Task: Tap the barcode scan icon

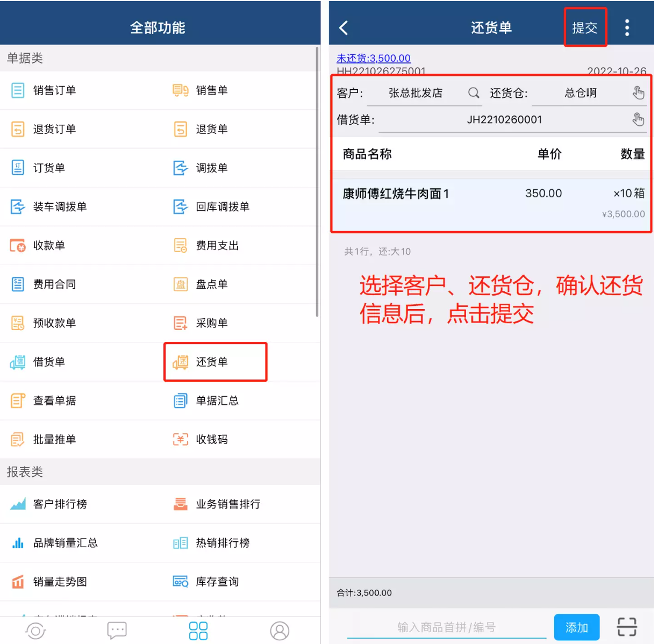Action: pyautogui.click(x=627, y=627)
